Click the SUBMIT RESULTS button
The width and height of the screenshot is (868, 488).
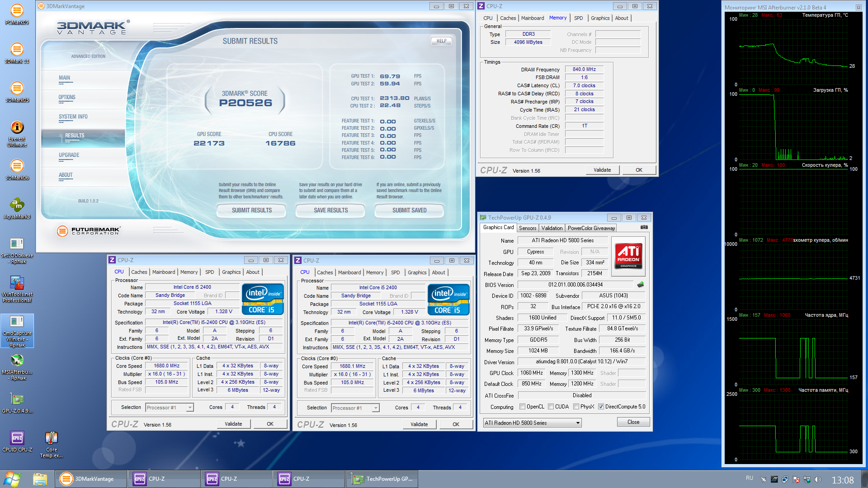coord(251,211)
